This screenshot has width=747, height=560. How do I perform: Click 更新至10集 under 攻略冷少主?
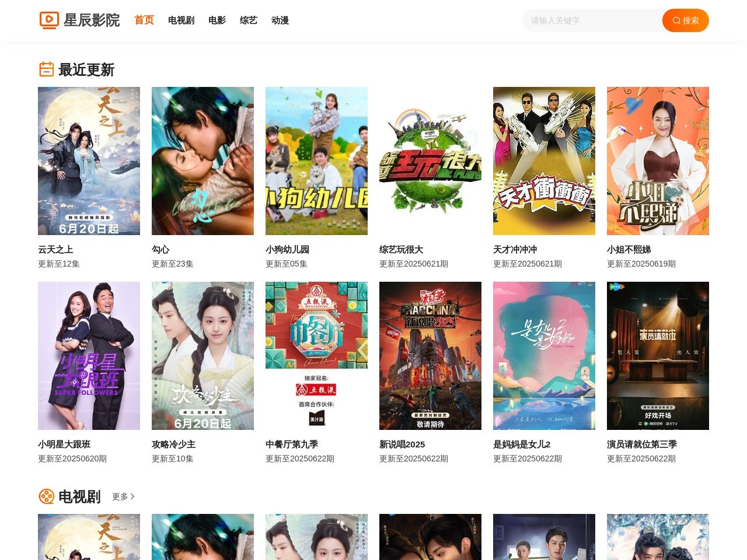point(173,459)
